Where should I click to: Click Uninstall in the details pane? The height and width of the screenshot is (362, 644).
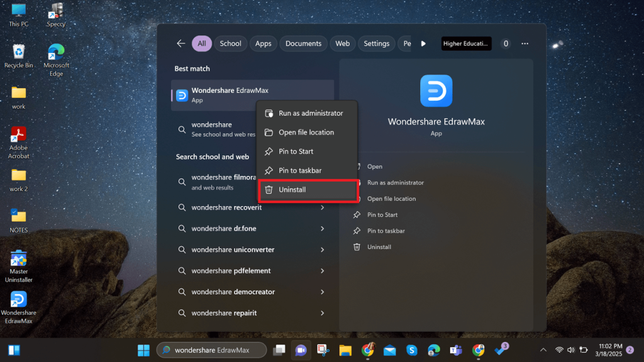pyautogui.click(x=379, y=247)
